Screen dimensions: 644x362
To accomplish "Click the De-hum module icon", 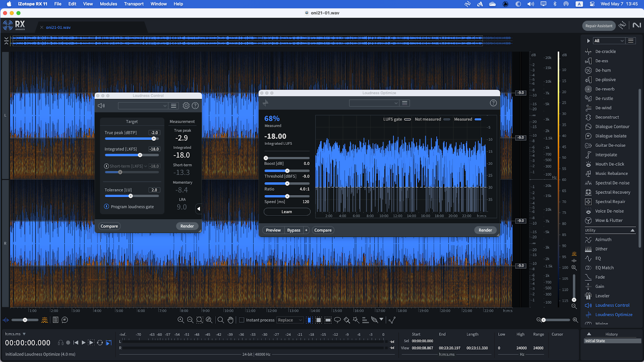I will [588, 70].
